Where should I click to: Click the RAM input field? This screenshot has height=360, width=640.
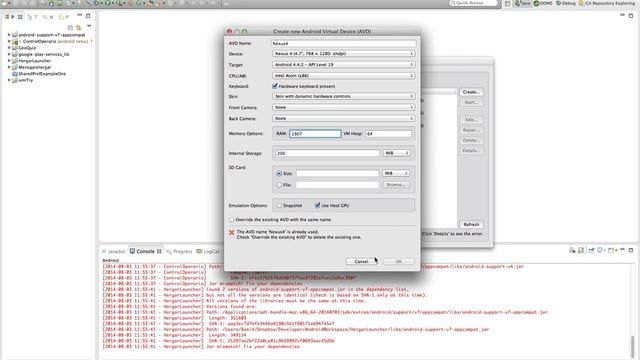click(x=315, y=134)
